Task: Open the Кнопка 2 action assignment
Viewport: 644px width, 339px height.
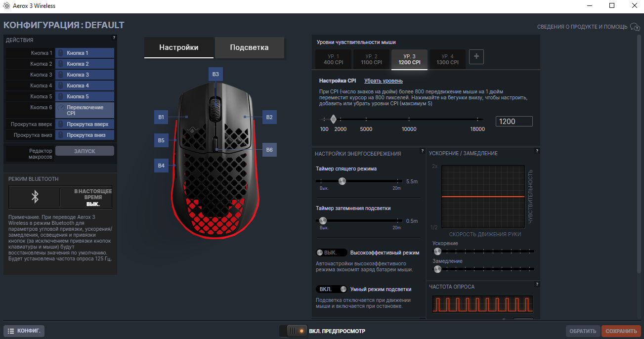Action: [85, 64]
